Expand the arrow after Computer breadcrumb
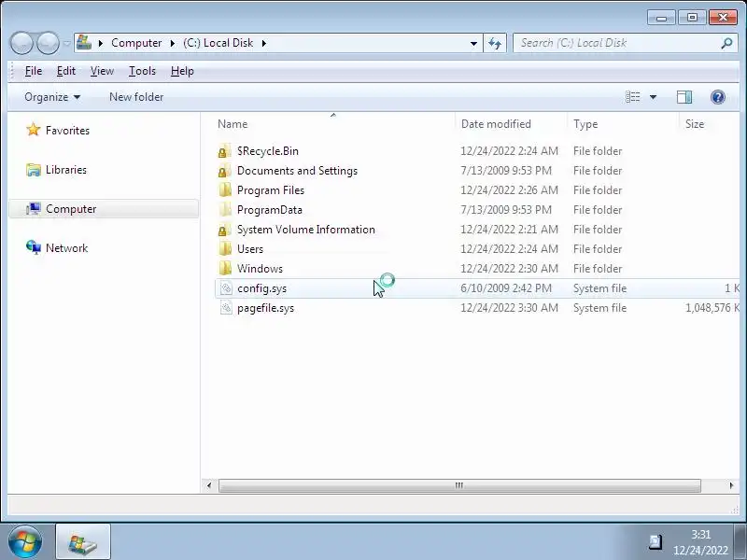The width and height of the screenshot is (747, 560). click(173, 43)
